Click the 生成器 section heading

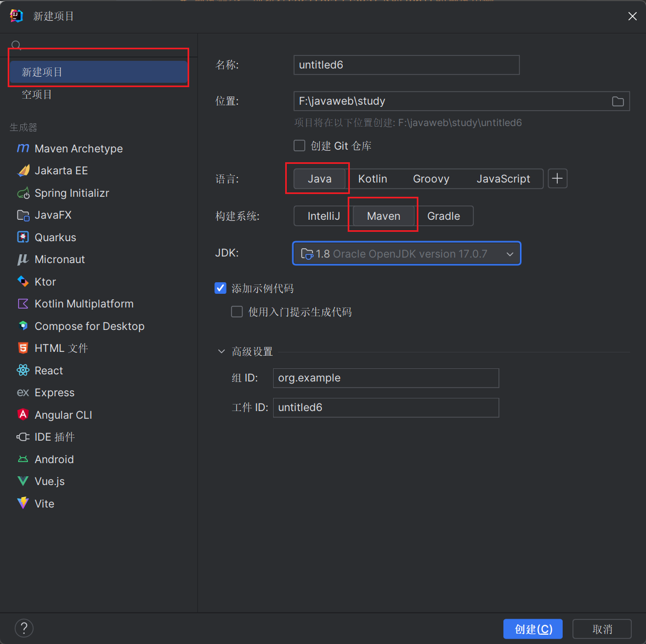pos(24,127)
